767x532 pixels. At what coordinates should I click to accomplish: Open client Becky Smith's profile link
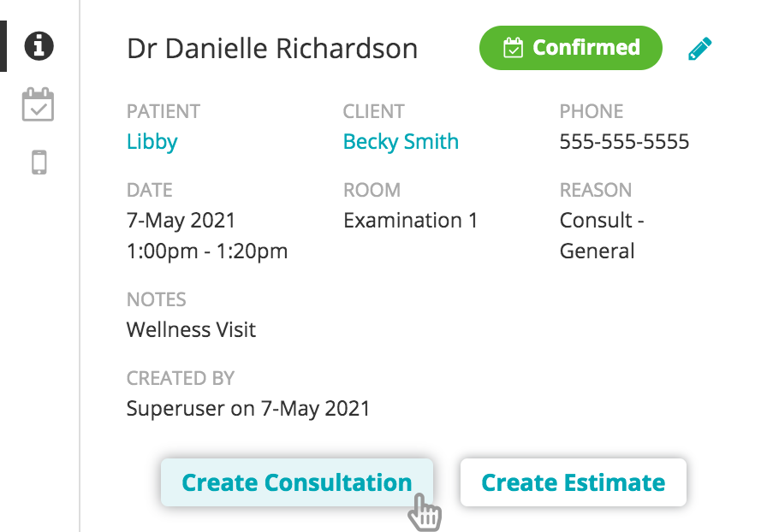[401, 142]
